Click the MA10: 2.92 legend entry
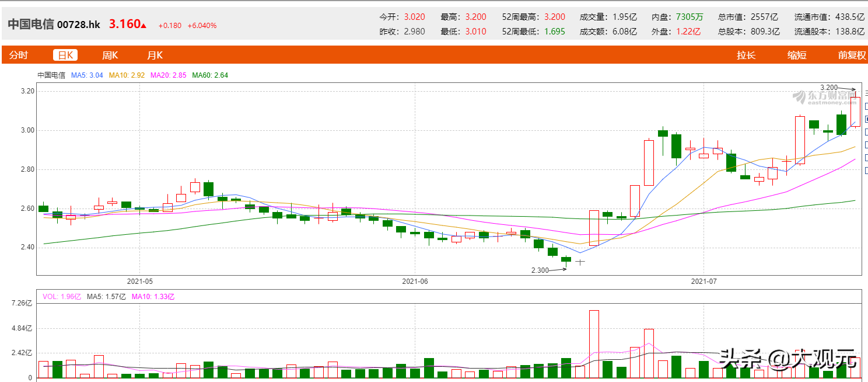 pyautogui.click(x=127, y=75)
